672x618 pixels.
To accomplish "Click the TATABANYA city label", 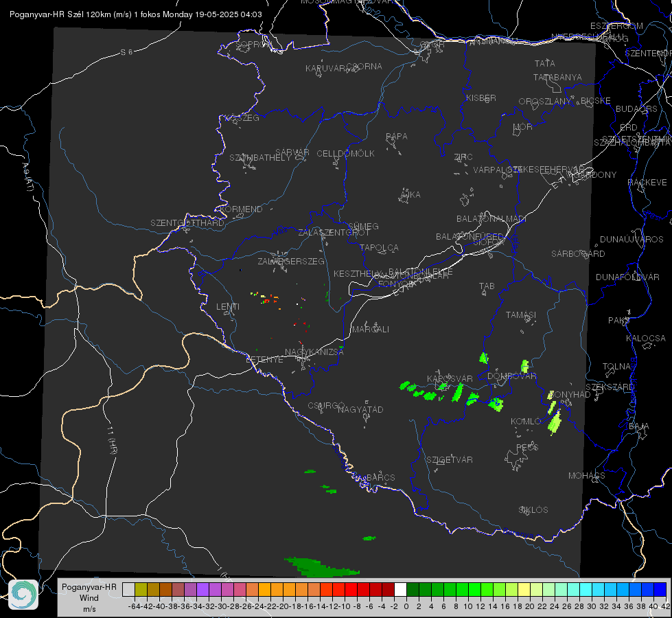I will pyautogui.click(x=557, y=77).
